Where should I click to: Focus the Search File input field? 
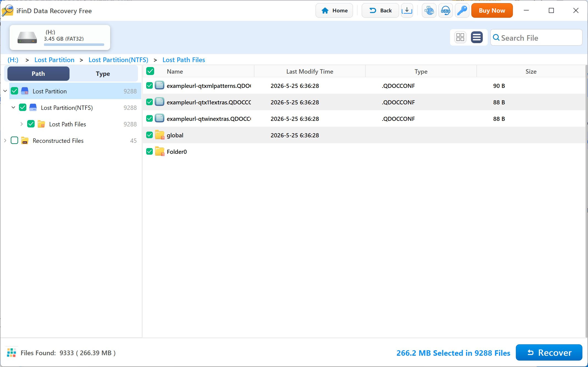(x=536, y=38)
